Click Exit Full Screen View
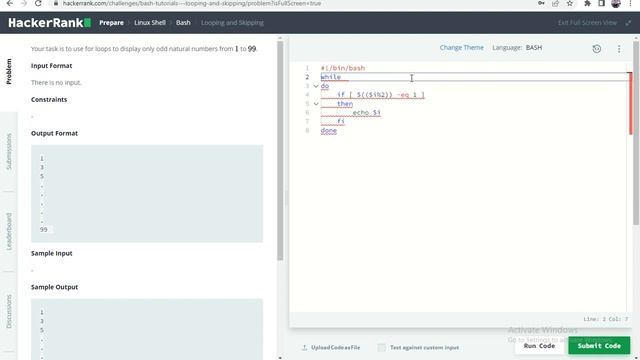The image size is (640, 360). coord(587,23)
